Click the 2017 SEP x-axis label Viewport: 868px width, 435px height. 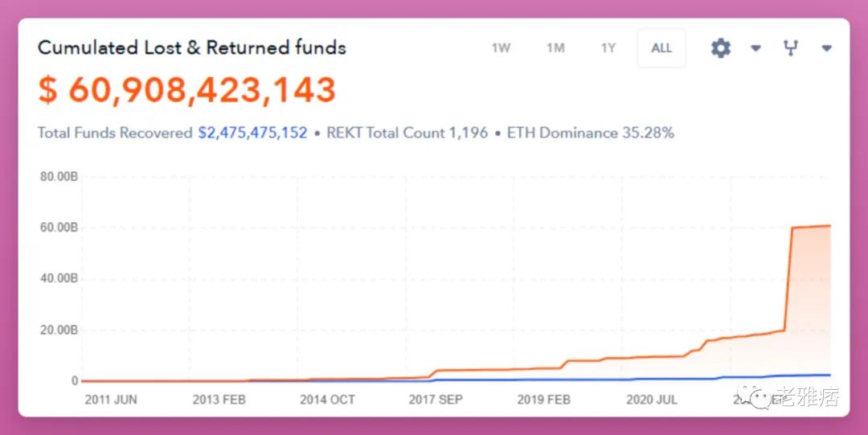[436, 399]
